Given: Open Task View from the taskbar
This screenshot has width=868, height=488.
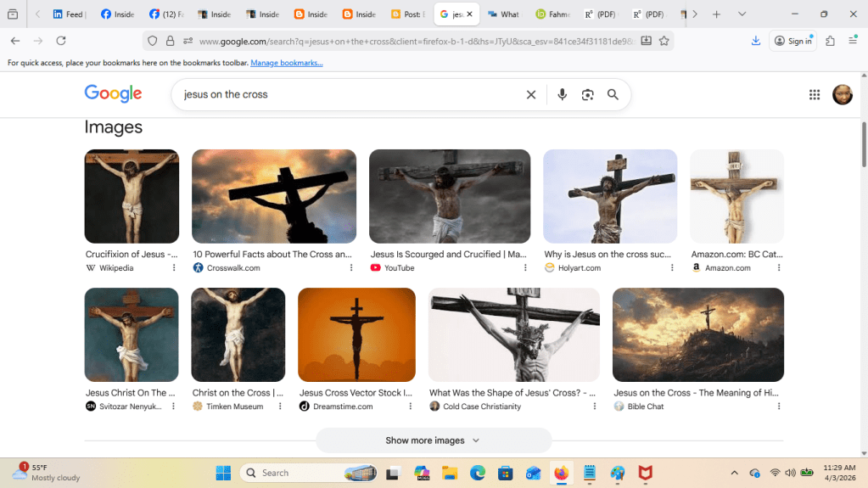Looking at the screenshot, I should (393, 473).
